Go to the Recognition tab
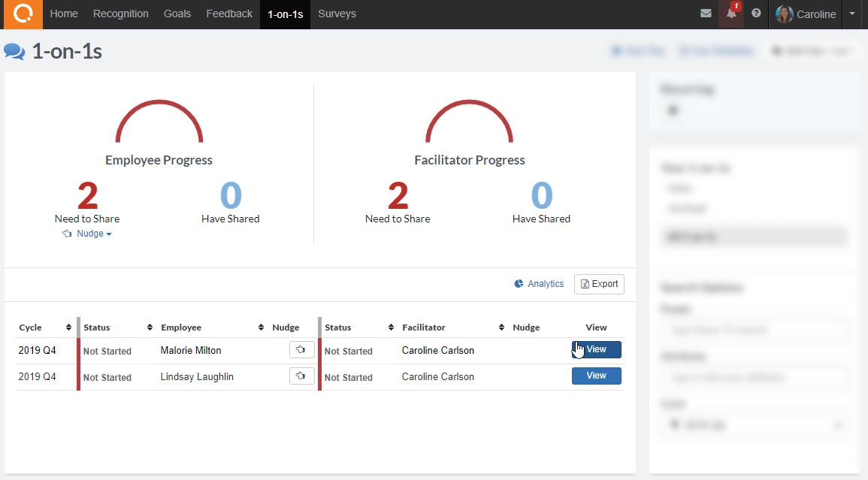Viewport: 868px width, 480px height. 120,14
